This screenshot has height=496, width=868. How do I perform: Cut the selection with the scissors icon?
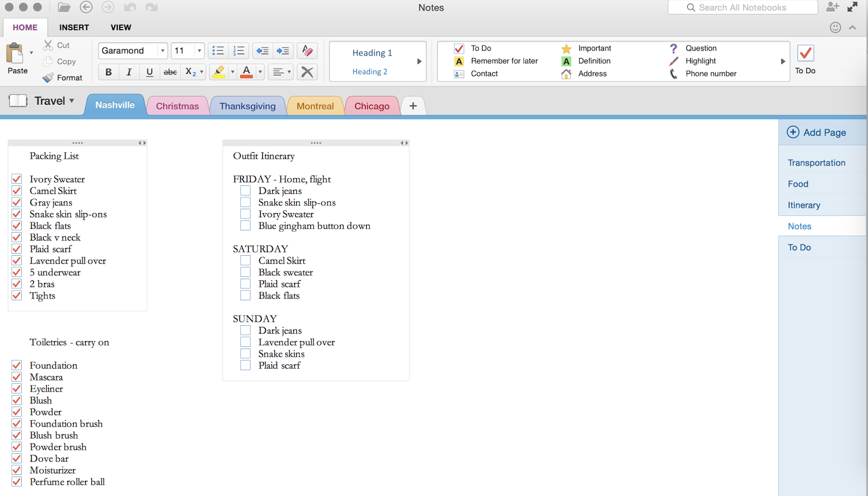point(48,45)
